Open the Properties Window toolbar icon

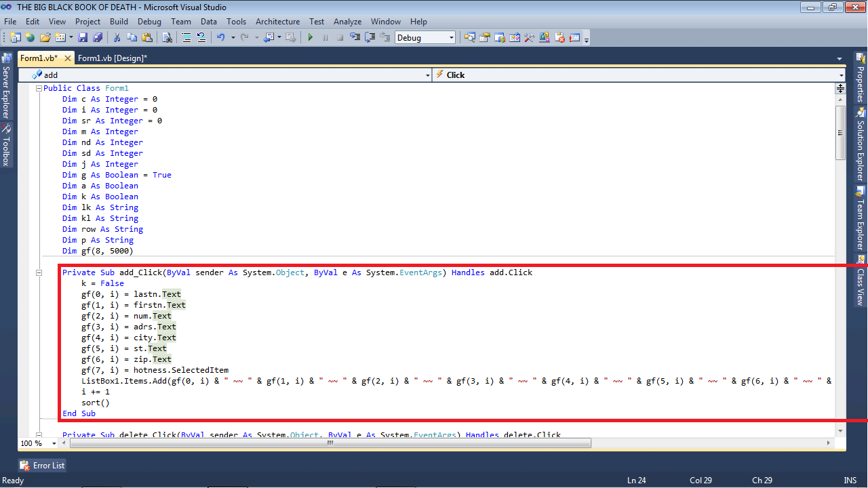[485, 38]
